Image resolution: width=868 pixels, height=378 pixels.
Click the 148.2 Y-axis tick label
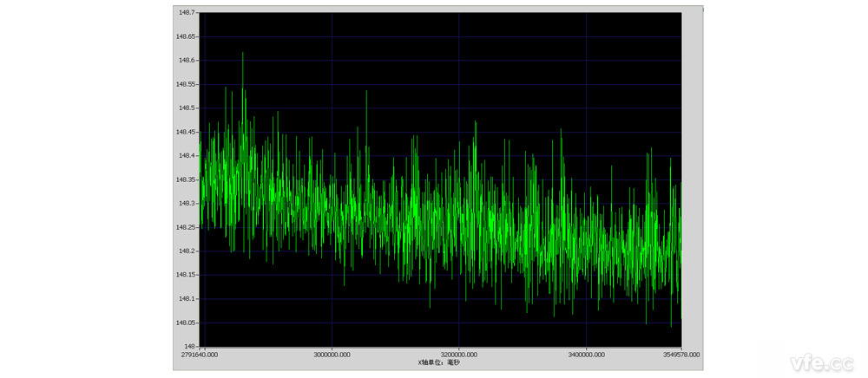pyautogui.click(x=187, y=251)
